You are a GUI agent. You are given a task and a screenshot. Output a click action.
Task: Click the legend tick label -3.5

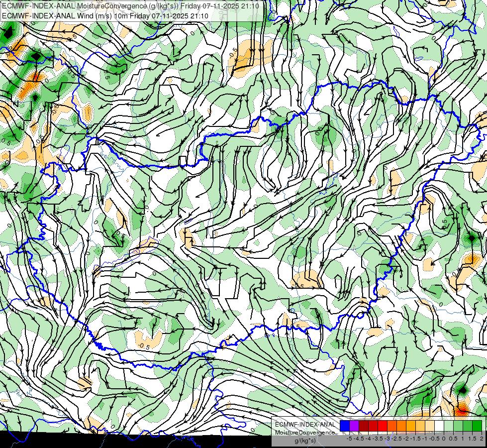378,439
